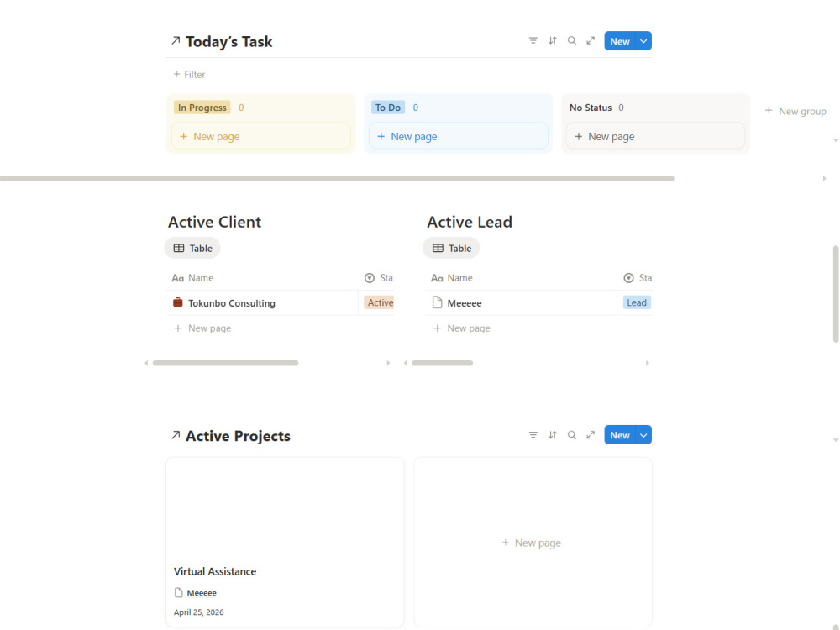Screen dimensions: 840x630
Task: Add new page under To Do
Action: (458, 136)
